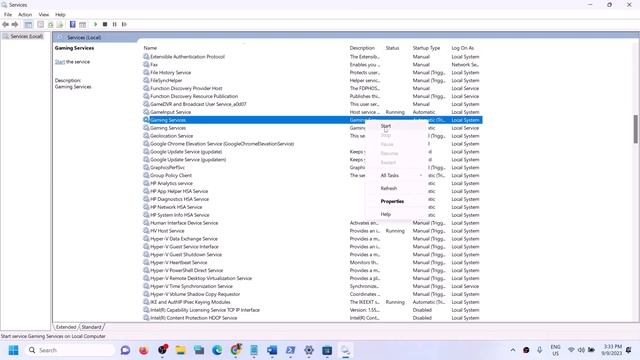Select Hyper-V Heartbeat Service row
This screenshot has width=640, height=360.
click(x=312, y=262)
